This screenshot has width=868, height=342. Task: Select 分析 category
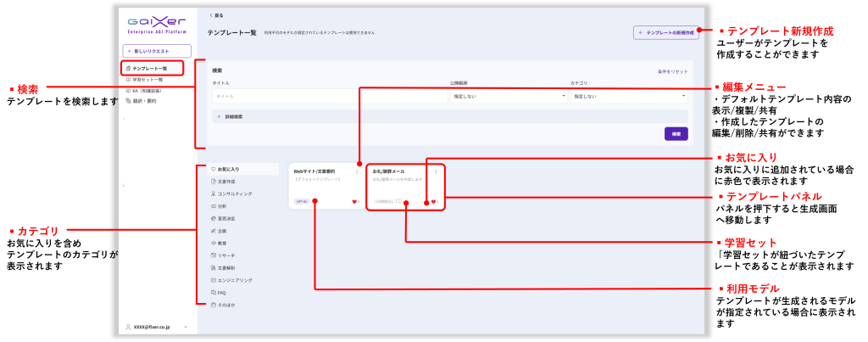point(222,206)
